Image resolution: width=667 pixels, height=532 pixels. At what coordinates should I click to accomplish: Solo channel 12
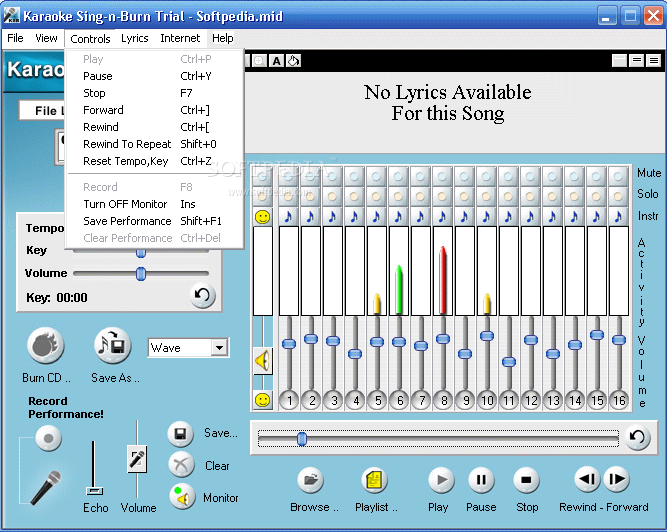[x=530, y=196]
